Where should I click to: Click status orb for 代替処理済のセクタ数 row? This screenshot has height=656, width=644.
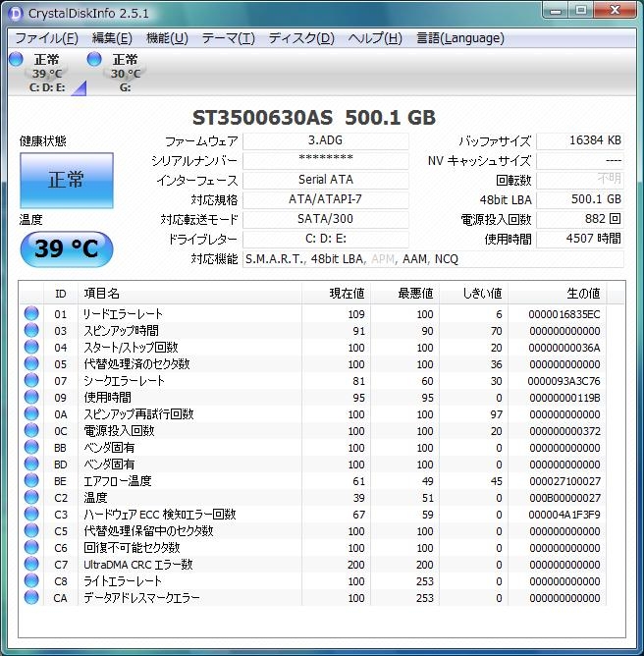click(x=31, y=364)
